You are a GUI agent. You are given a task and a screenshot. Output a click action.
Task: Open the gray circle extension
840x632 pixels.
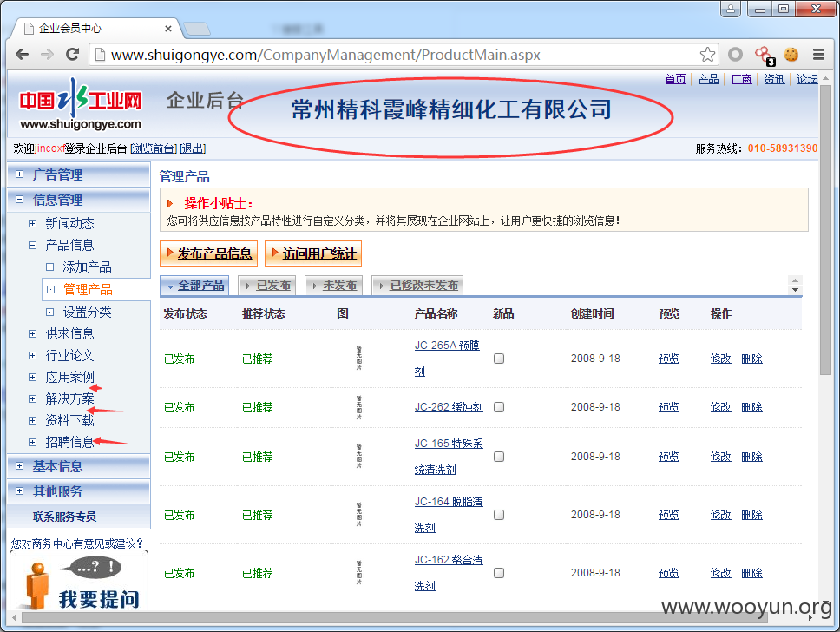point(736,54)
